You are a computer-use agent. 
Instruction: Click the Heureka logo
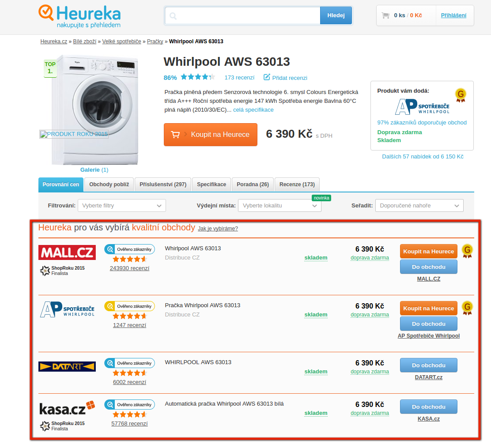click(x=79, y=17)
